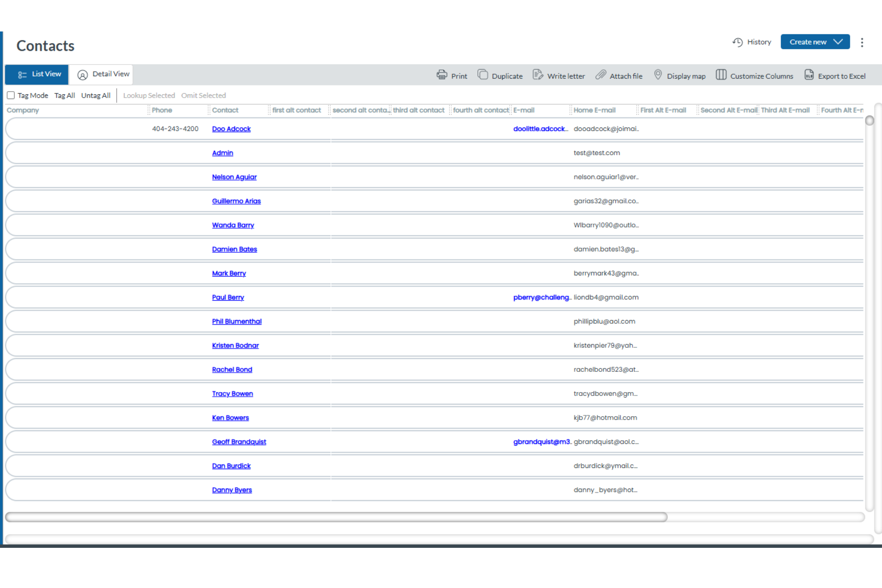Enable the Tag Mode checkbox
This screenshot has width=882, height=588.
point(11,95)
